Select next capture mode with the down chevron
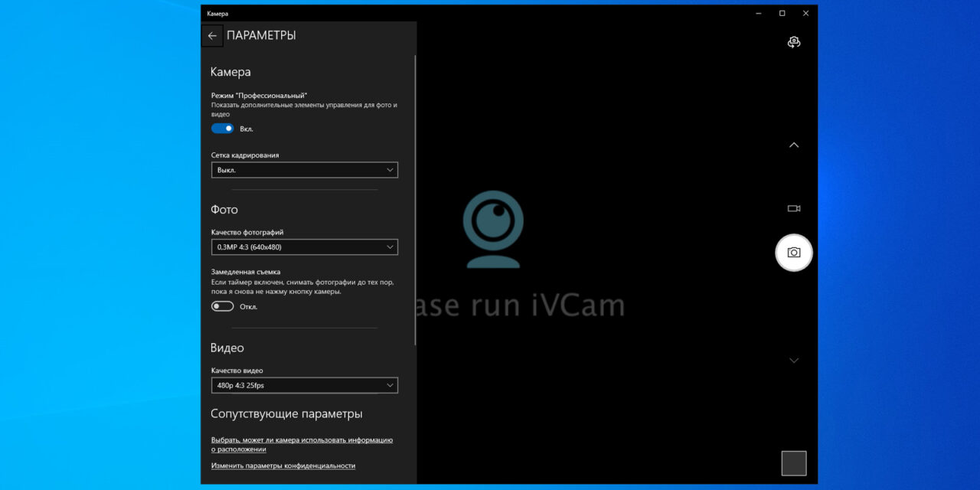This screenshot has width=980, height=490. point(794,360)
